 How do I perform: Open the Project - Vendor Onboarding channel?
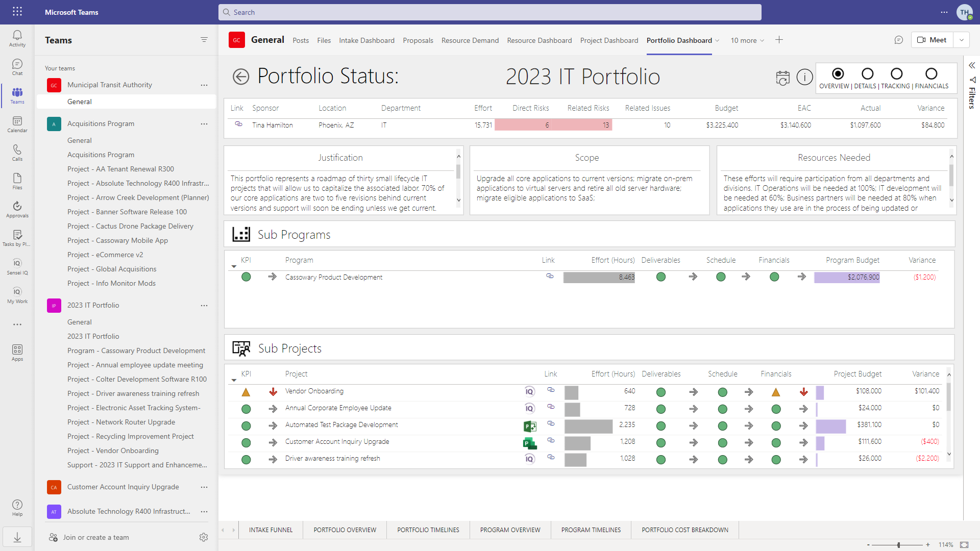click(113, 450)
